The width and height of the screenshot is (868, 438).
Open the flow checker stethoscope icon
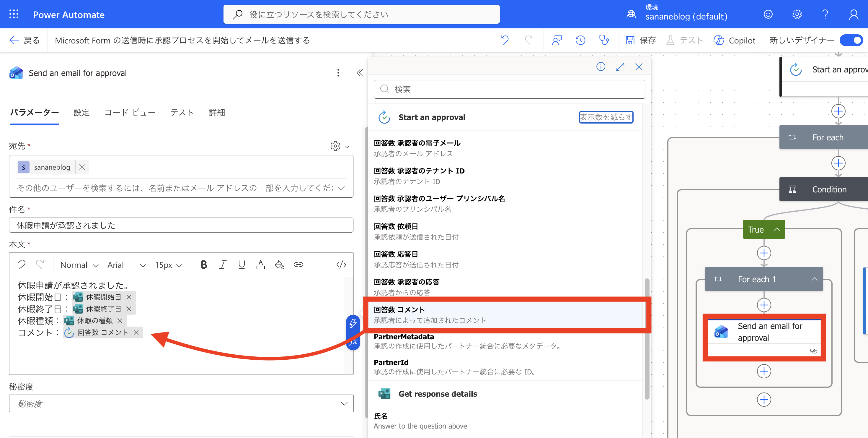pos(604,40)
